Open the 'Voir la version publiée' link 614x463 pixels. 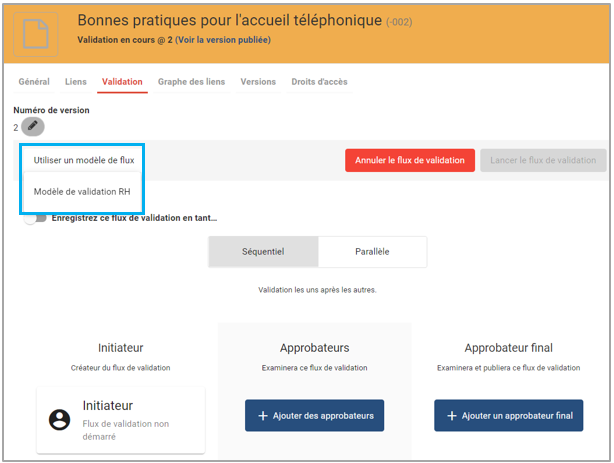tap(222, 40)
